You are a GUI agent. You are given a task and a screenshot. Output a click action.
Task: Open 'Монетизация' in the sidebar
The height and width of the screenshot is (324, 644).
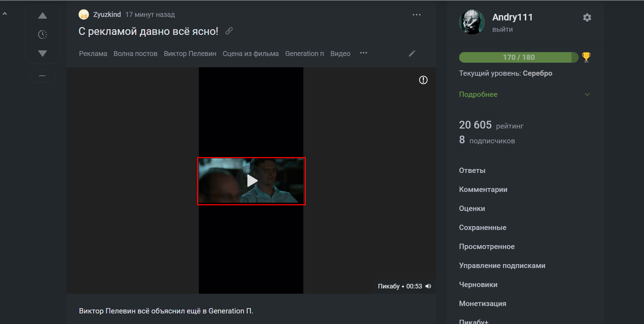point(482,304)
